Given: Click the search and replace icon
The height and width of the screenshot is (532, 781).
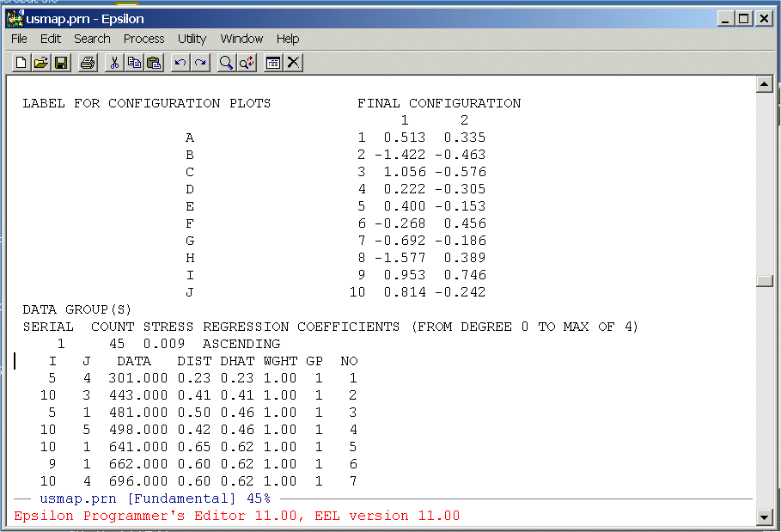Looking at the screenshot, I should point(247,63).
